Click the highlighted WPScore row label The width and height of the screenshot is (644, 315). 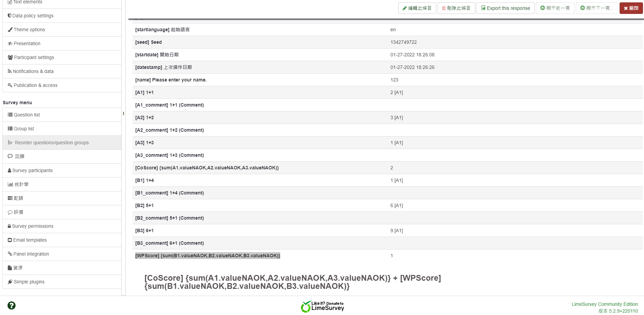(x=208, y=256)
